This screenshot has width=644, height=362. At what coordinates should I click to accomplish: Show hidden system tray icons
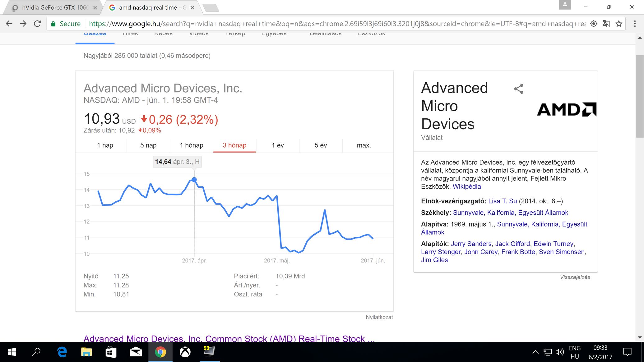tap(535, 352)
